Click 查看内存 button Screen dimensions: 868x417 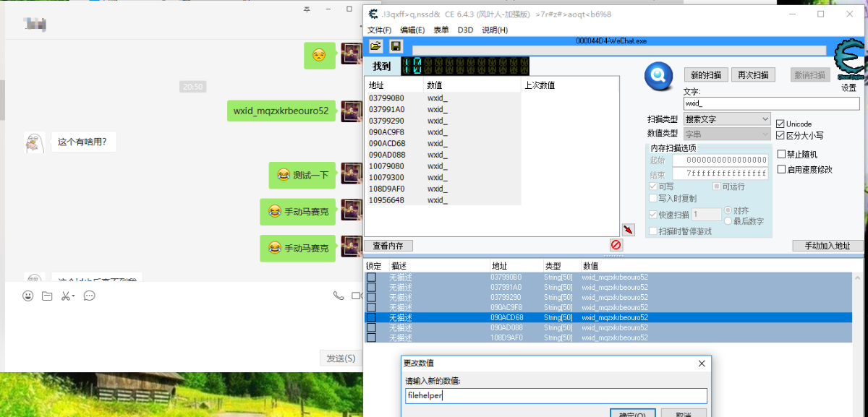[388, 246]
